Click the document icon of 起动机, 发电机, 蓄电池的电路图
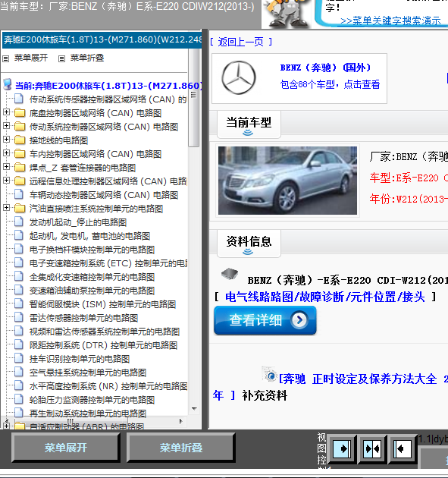The width and height of the screenshot is (448, 478). point(19,235)
